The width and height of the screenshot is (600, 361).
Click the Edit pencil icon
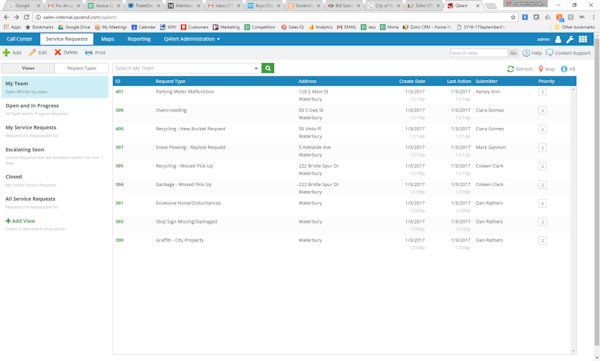point(32,52)
